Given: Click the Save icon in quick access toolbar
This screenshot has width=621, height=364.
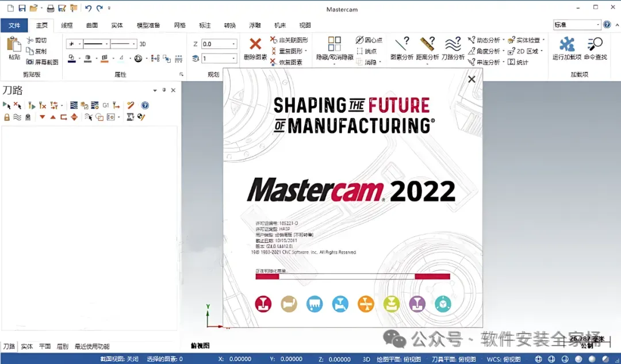Looking at the screenshot, I should [22, 8].
